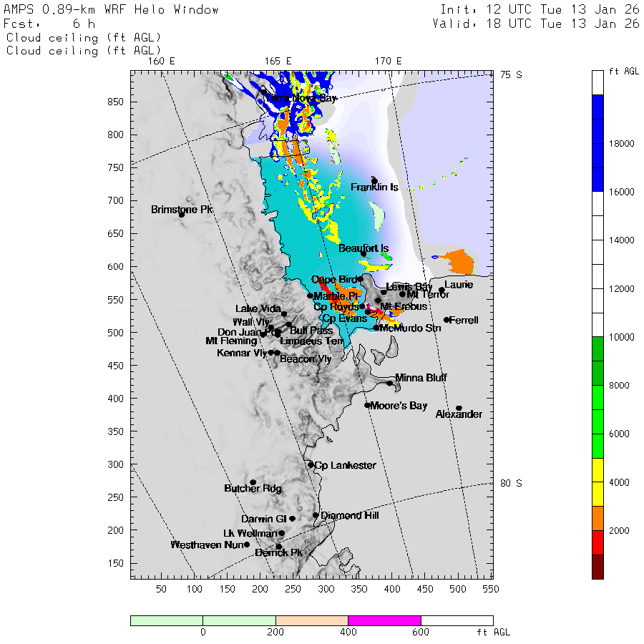Click the Butcher Rdg marker dot

pos(253,482)
